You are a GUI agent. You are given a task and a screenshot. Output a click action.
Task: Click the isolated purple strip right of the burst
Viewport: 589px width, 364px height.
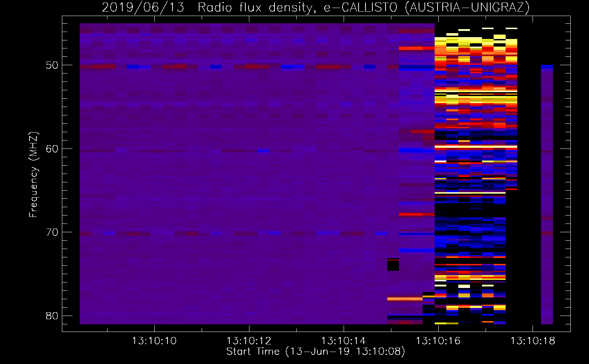[547, 194]
